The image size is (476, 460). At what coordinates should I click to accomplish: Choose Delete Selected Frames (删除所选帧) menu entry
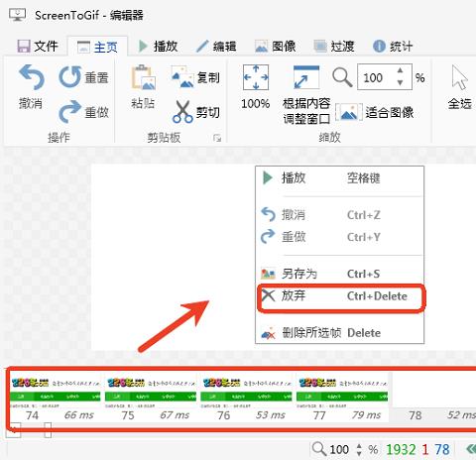pos(340,333)
